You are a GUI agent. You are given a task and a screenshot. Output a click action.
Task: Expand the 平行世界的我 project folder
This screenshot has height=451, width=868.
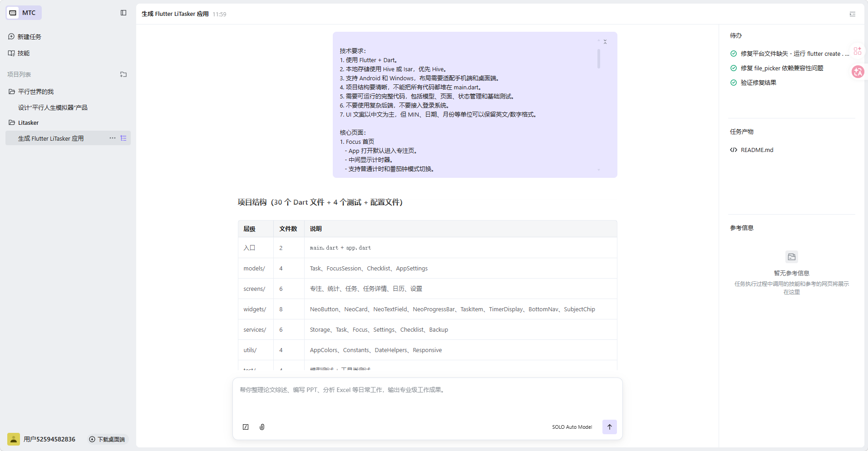click(x=35, y=92)
